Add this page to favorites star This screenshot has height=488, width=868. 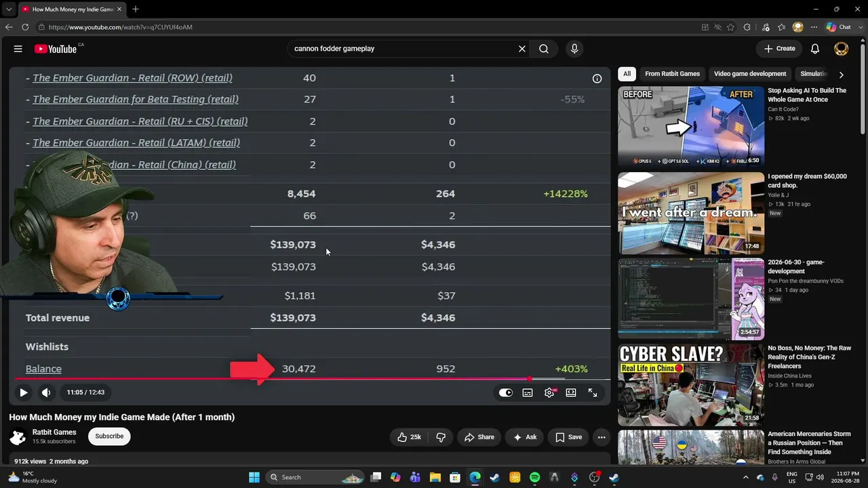click(x=730, y=27)
